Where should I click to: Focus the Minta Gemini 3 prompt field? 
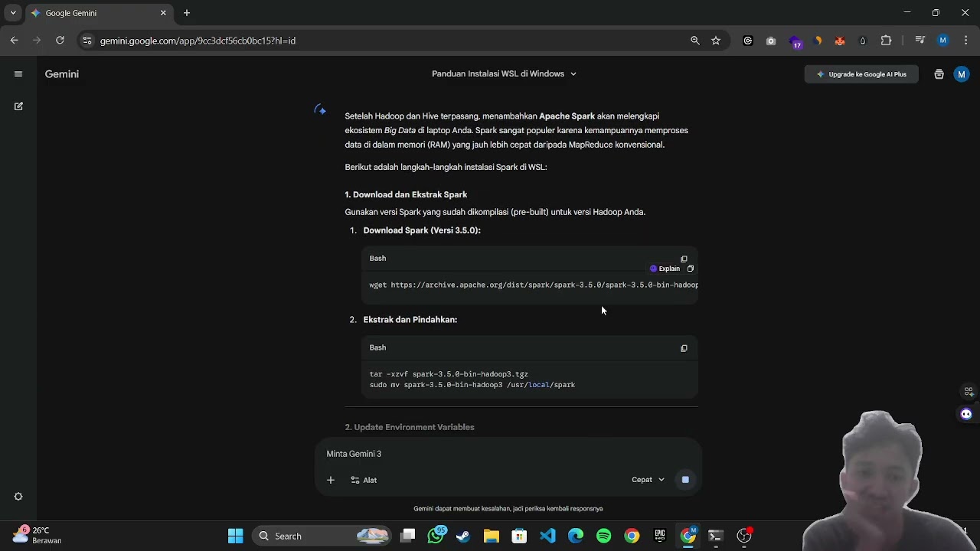508,454
